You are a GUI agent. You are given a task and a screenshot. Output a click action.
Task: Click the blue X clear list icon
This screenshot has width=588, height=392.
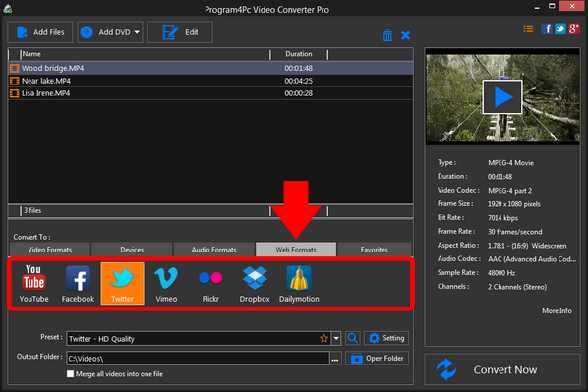[405, 35]
